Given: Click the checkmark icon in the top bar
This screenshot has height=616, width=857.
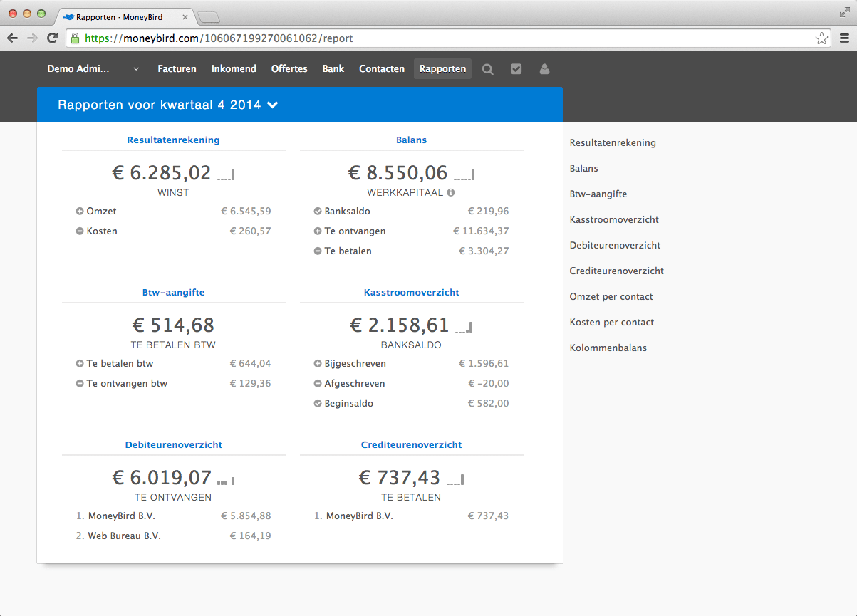Looking at the screenshot, I should [x=516, y=68].
